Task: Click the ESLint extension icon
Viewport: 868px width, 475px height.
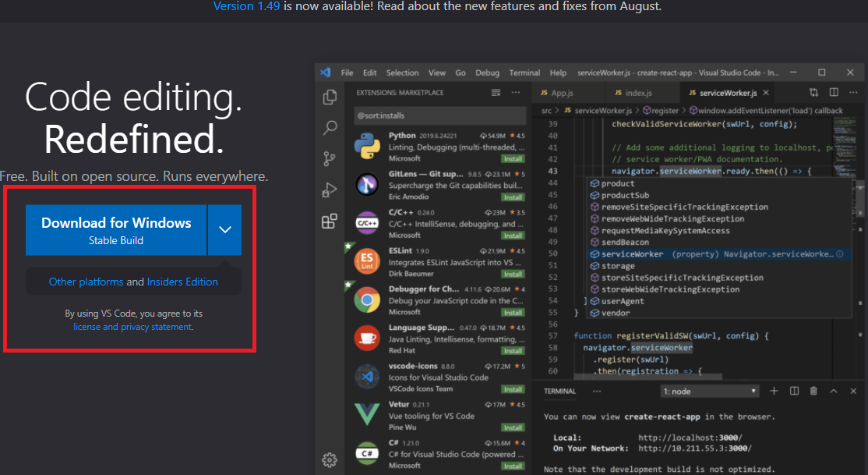Action: [x=367, y=261]
